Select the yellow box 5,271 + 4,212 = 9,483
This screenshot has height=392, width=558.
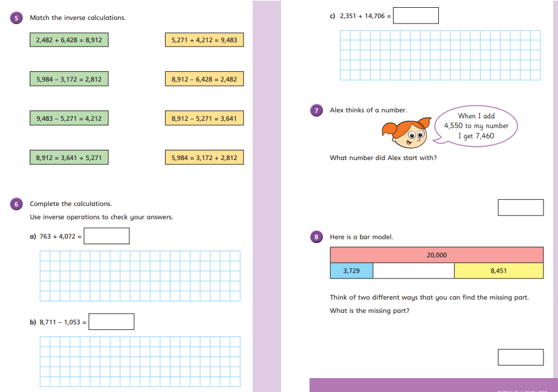click(x=204, y=40)
